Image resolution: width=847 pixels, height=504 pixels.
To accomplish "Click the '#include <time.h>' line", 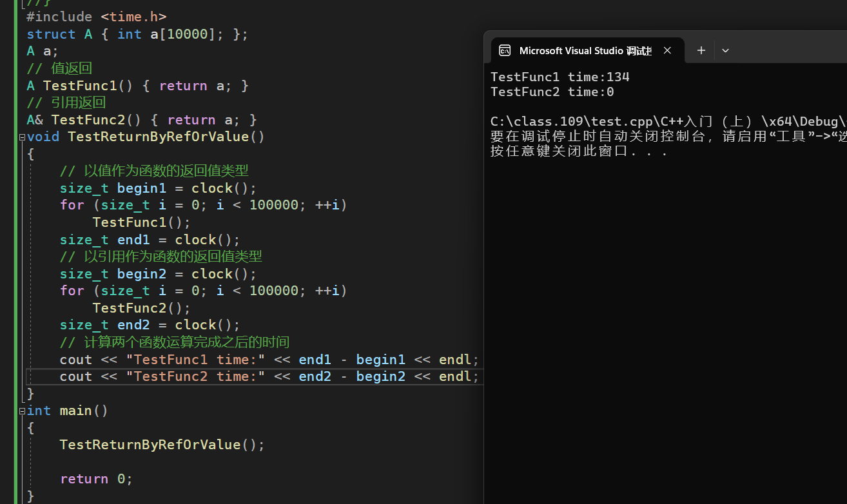I will [x=96, y=17].
